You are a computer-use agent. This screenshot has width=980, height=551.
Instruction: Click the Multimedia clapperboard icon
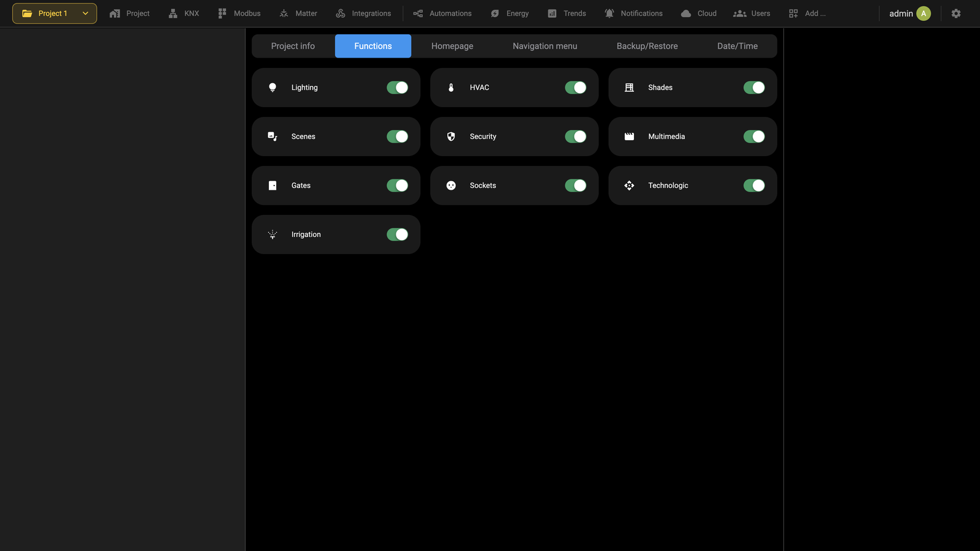click(629, 137)
